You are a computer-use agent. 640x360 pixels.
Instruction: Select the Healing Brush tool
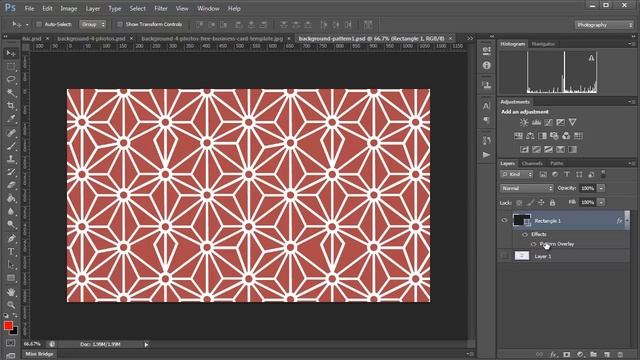(11, 133)
